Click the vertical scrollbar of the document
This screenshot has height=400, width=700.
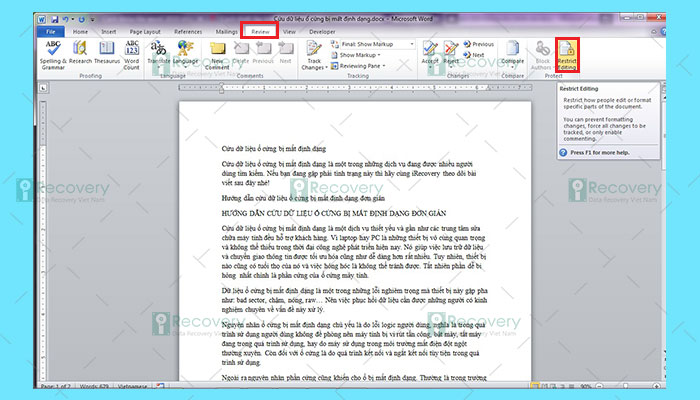(663, 232)
